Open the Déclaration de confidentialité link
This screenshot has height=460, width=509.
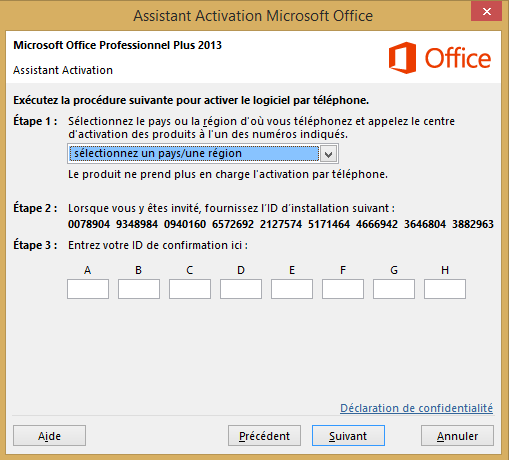pyautogui.click(x=416, y=408)
